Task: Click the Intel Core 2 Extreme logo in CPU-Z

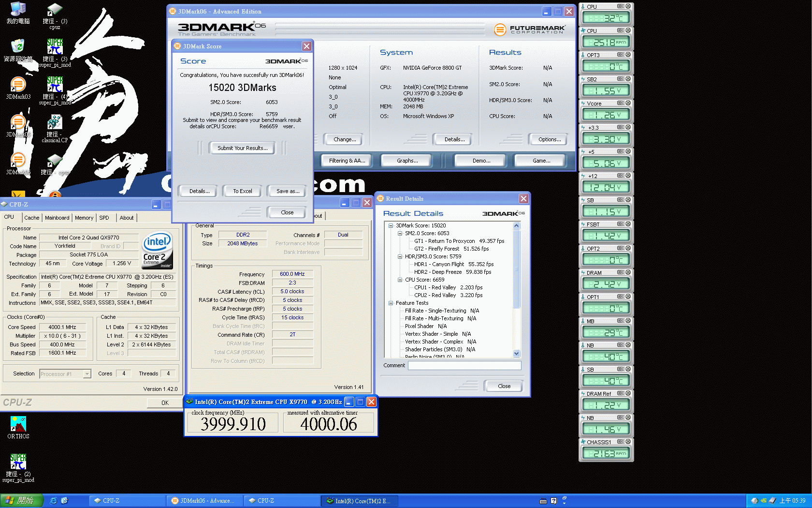Action: [x=158, y=251]
